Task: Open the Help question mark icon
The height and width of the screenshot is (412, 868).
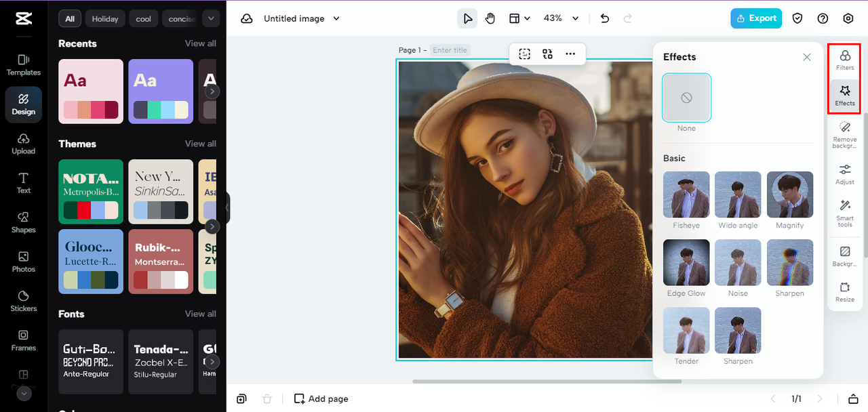Action: coord(823,18)
